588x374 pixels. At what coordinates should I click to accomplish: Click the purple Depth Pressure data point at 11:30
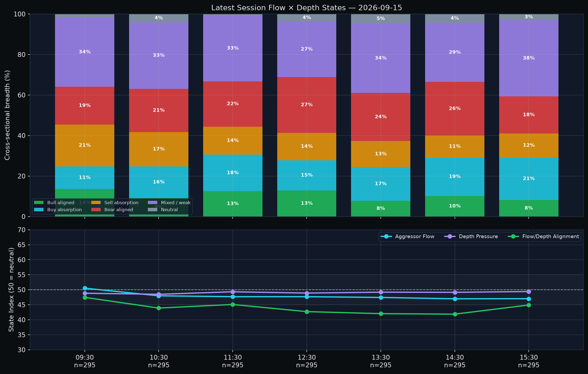click(x=233, y=292)
